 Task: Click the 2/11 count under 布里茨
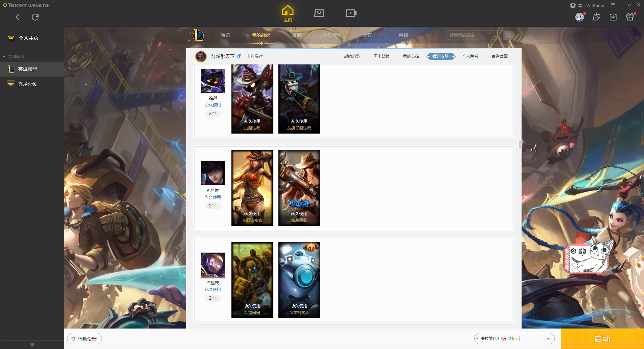pos(213,298)
